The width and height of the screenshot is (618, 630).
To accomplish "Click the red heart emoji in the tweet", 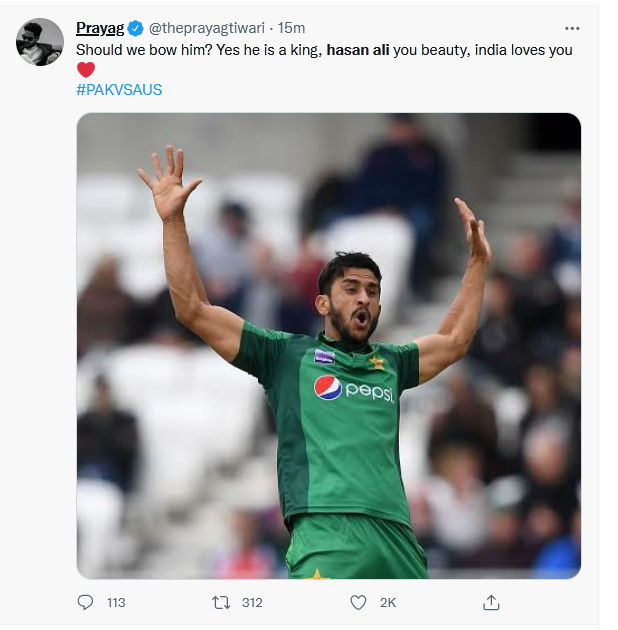I will click(x=86, y=70).
